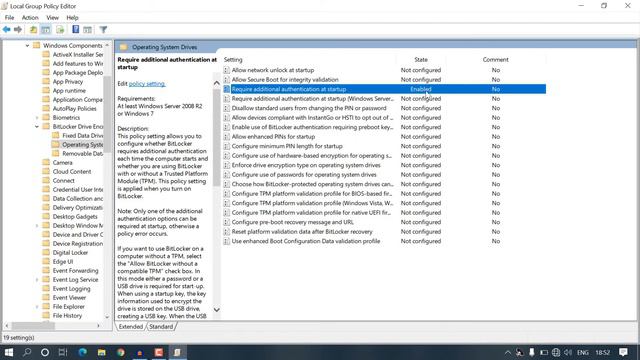Select Enforce drive encryption type policy
The height and width of the screenshot is (360, 640).
tap(306, 165)
